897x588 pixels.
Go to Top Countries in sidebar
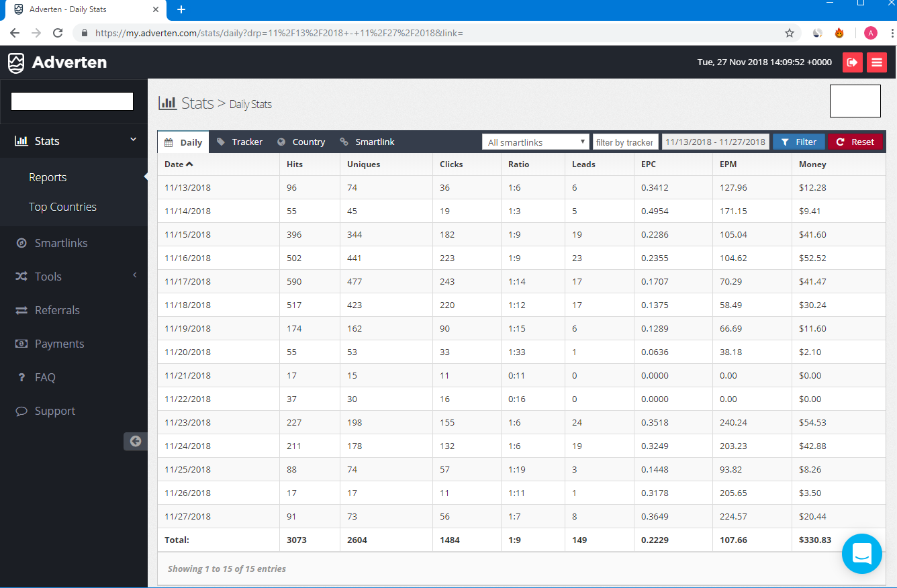click(x=62, y=207)
